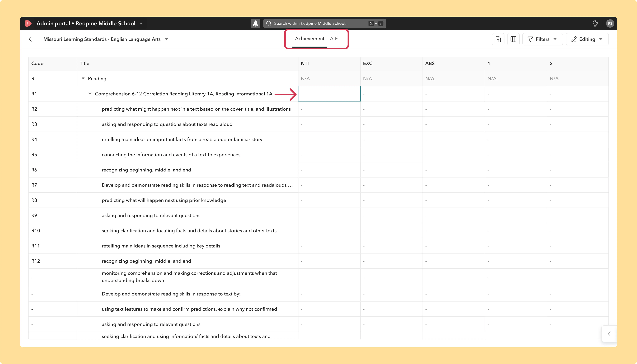Go back using the left chevron
This screenshot has width=637, height=364.
pos(30,39)
